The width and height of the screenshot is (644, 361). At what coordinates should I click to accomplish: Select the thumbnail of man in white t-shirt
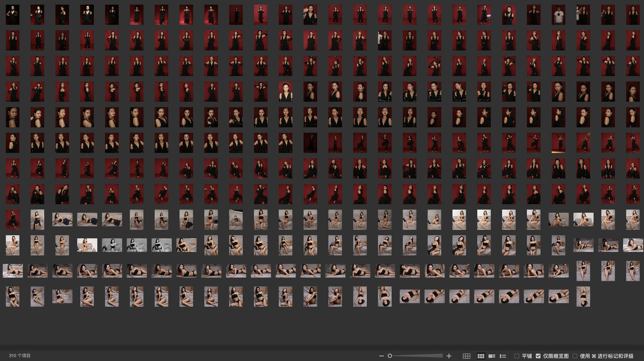click(558, 15)
